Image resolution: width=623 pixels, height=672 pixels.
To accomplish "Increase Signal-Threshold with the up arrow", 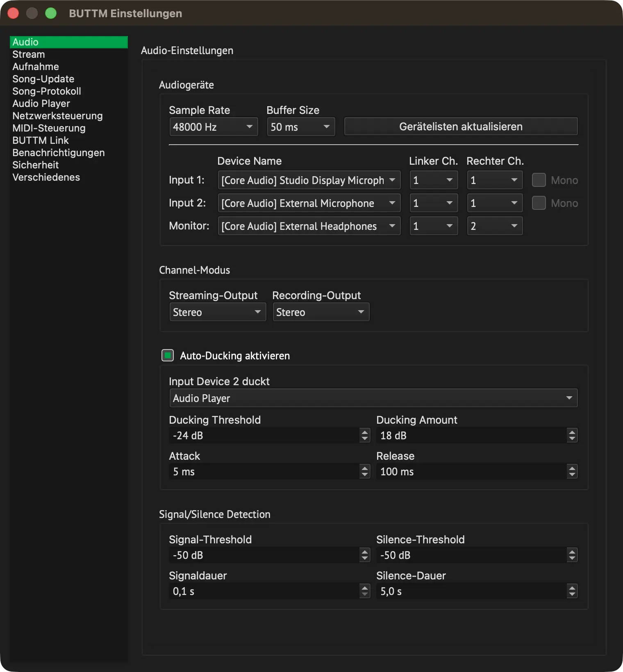I will click(x=365, y=551).
